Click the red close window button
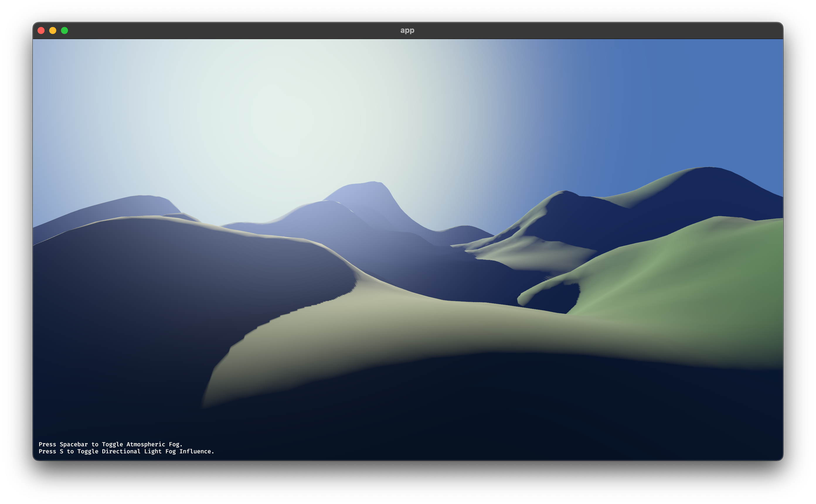Viewport: 816px width, 504px height. pos(41,31)
